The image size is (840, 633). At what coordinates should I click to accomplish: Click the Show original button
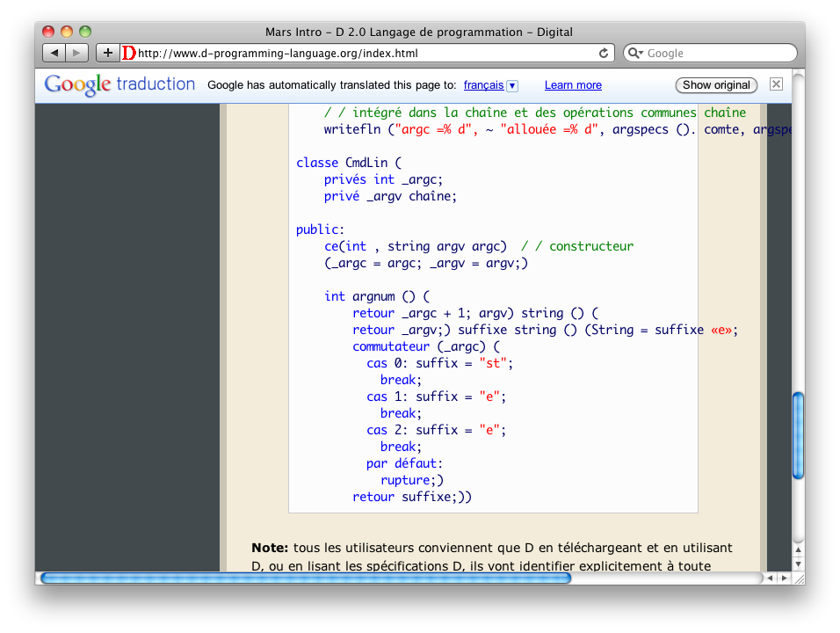coord(716,85)
